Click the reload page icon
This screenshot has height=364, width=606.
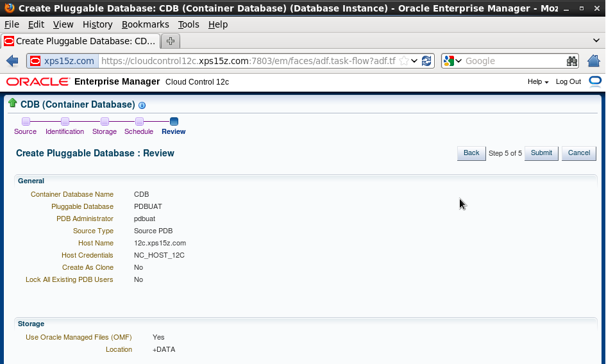coord(426,61)
